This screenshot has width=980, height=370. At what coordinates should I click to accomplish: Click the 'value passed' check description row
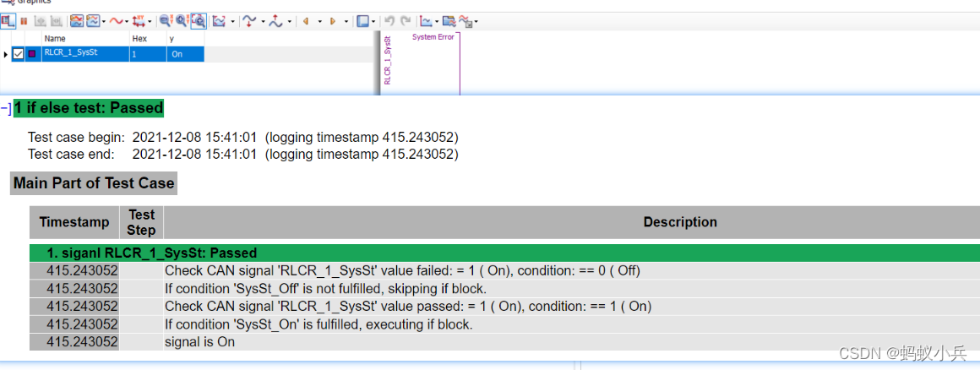coord(505,307)
